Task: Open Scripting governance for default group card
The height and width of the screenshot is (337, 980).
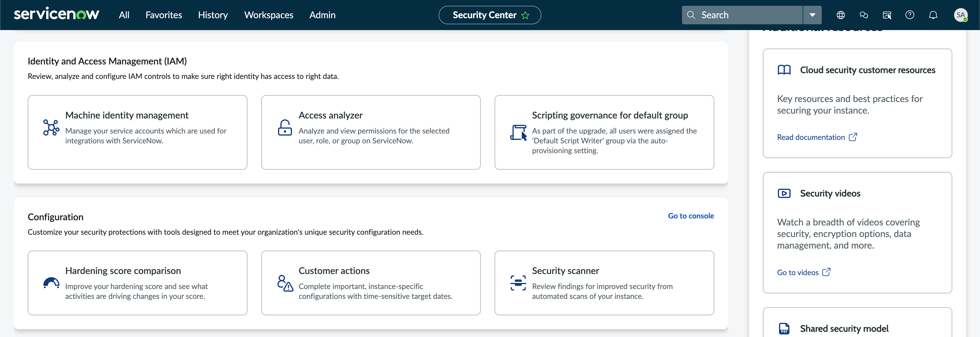Action: coord(604,132)
